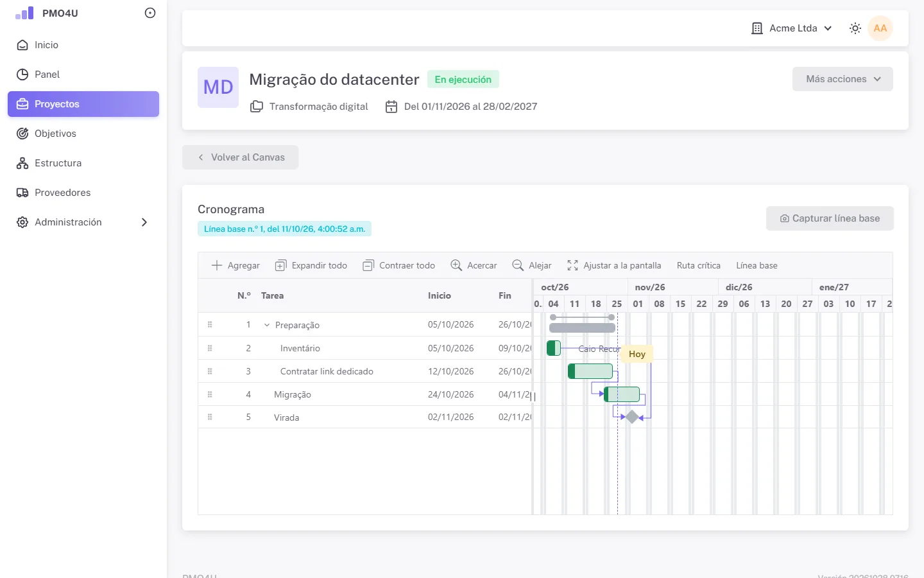Click the Agregar plus icon
The height and width of the screenshot is (578, 924).
pos(217,265)
